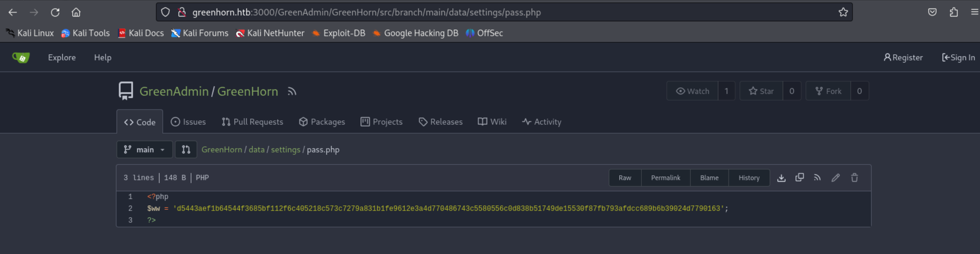The width and height of the screenshot is (980, 254).
Task: Watch the GreenHorn repository
Action: click(692, 91)
